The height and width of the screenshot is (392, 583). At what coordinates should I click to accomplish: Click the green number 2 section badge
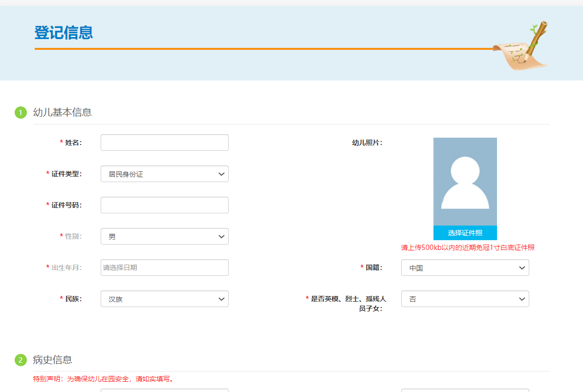pyautogui.click(x=21, y=360)
